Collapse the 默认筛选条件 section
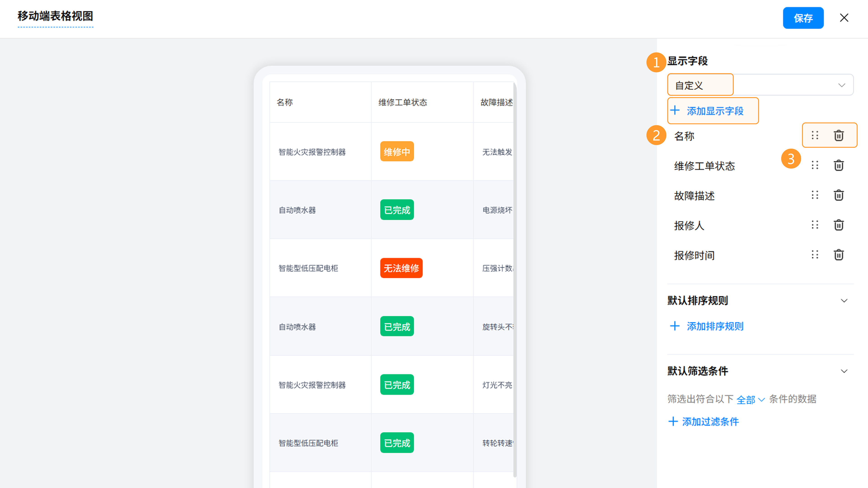 (844, 371)
